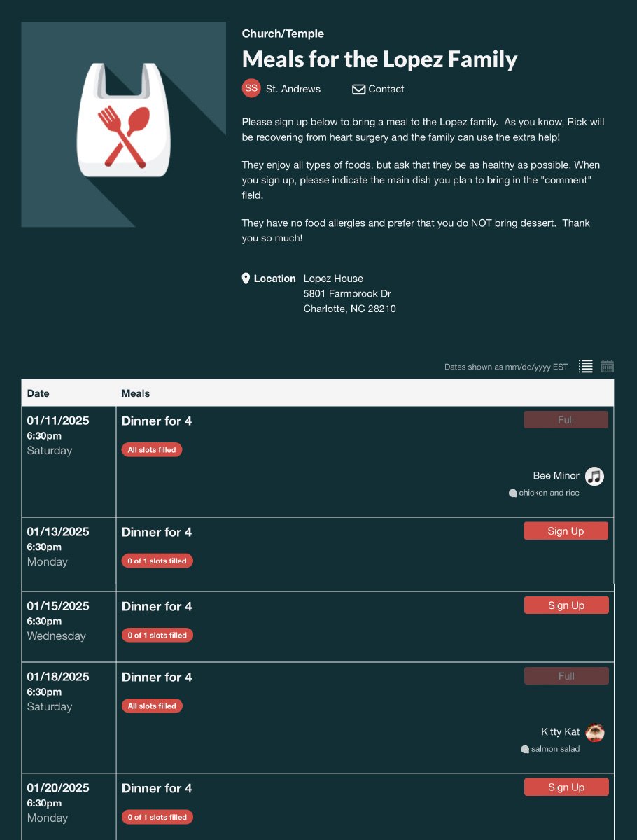637x840 pixels.
Task: Open the St. Andrews organizer link
Action: click(x=293, y=90)
